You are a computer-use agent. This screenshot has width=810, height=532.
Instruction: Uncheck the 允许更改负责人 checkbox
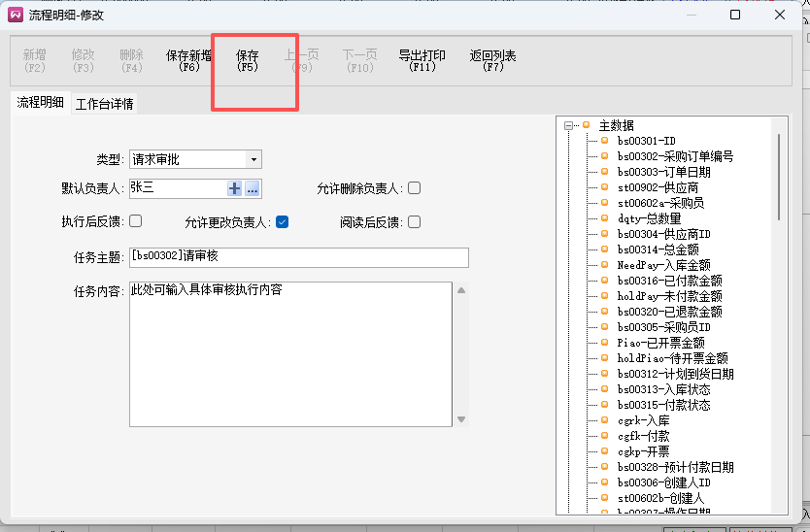[x=282, y=221]
